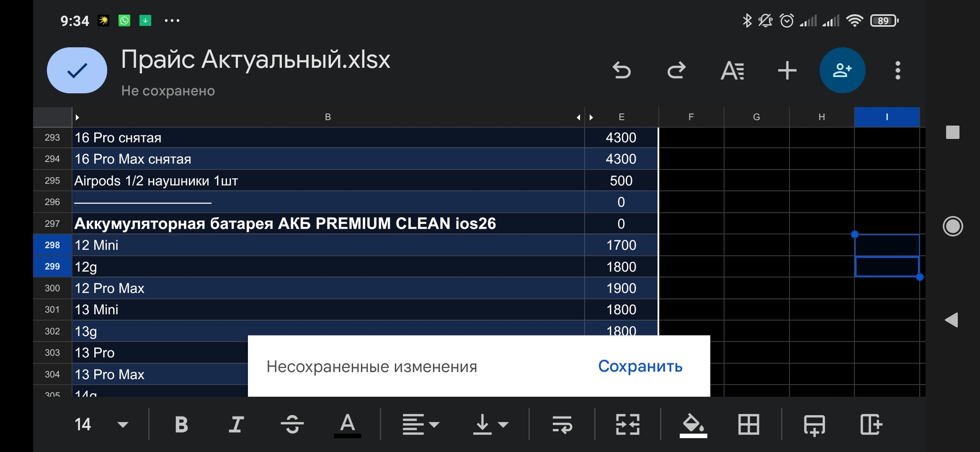Screen dimensions: 980x452
Task: Tap the undo arrow icon
Action: pyautogui.click(x=622, y=71)
